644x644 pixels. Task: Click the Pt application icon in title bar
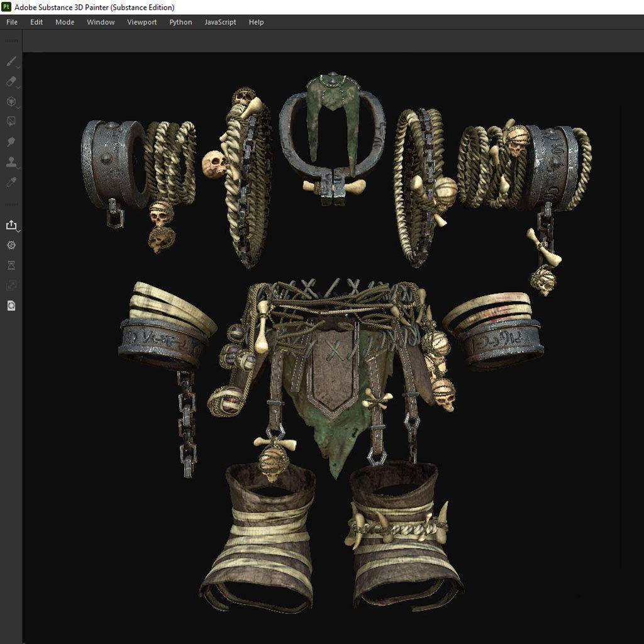tap(7, 7)
